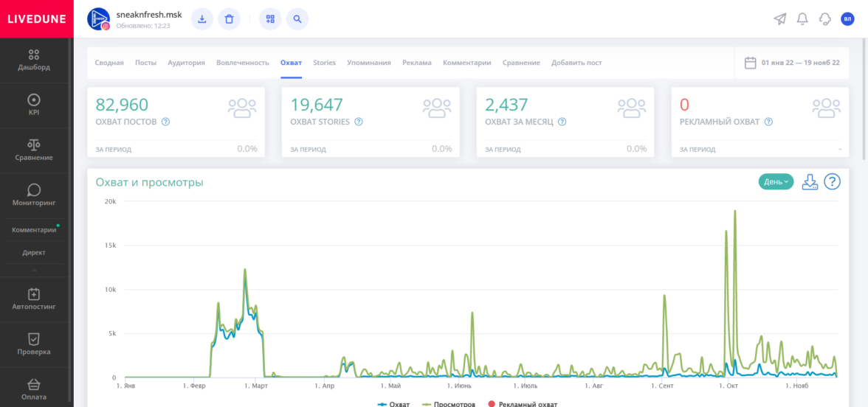Click the download account report icon
The height and width of the screenshot is (407, 868).
[x=201, y=19]
